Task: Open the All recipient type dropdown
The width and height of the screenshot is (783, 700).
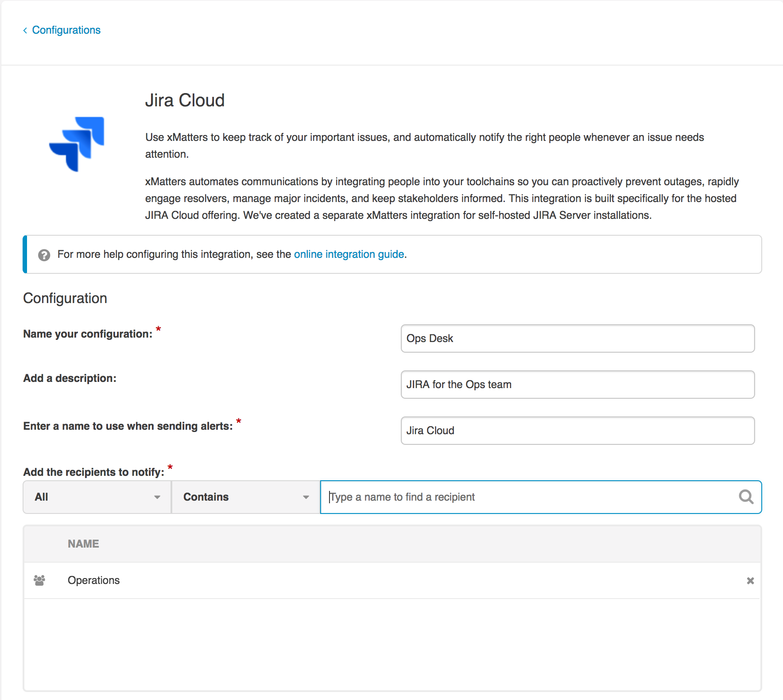Action: click(x=97, y=497)
